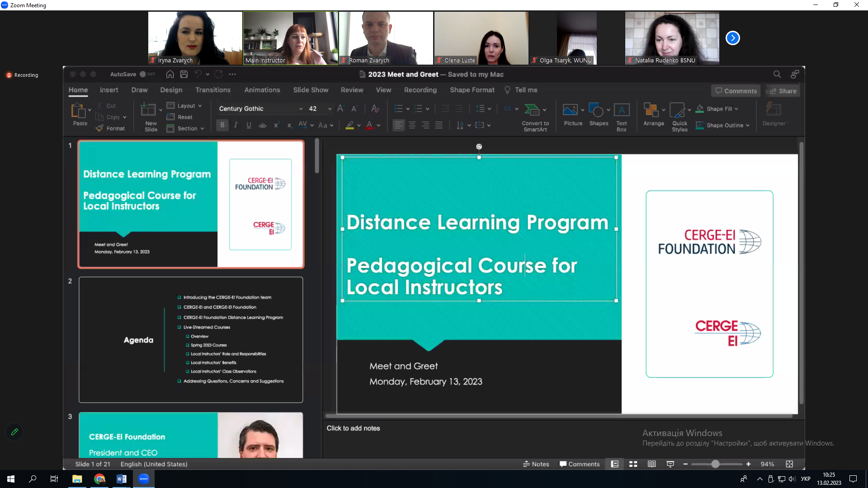Center align text
868x488 pixels.
pyautogui.click(x=412, y=125)
